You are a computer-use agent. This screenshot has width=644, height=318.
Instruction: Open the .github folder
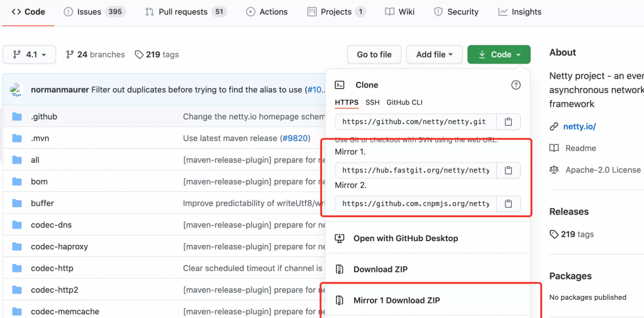coord(44,117)
